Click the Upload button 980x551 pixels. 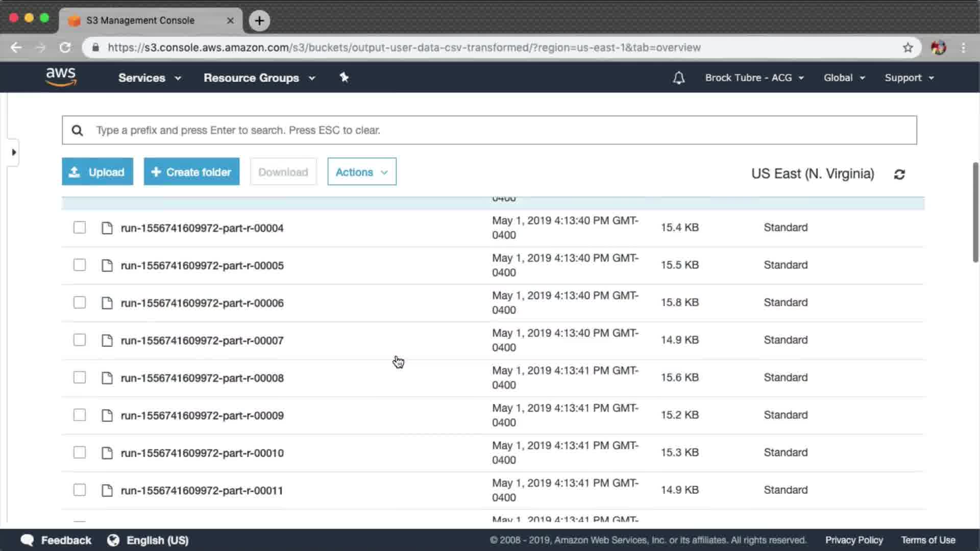(97, 172)
